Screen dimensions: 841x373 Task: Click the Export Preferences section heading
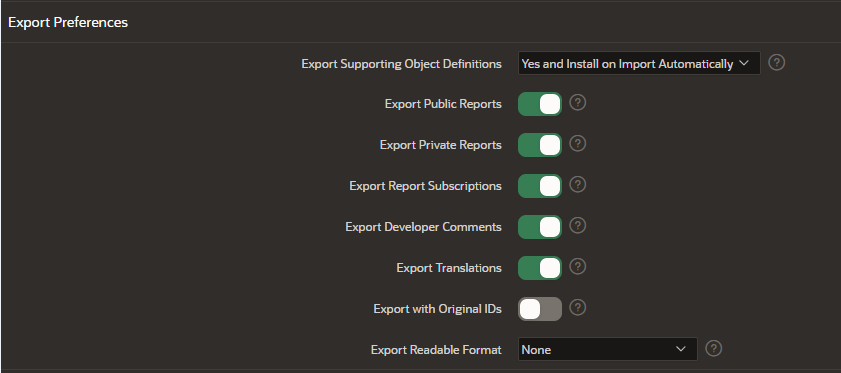coord(68,23)
